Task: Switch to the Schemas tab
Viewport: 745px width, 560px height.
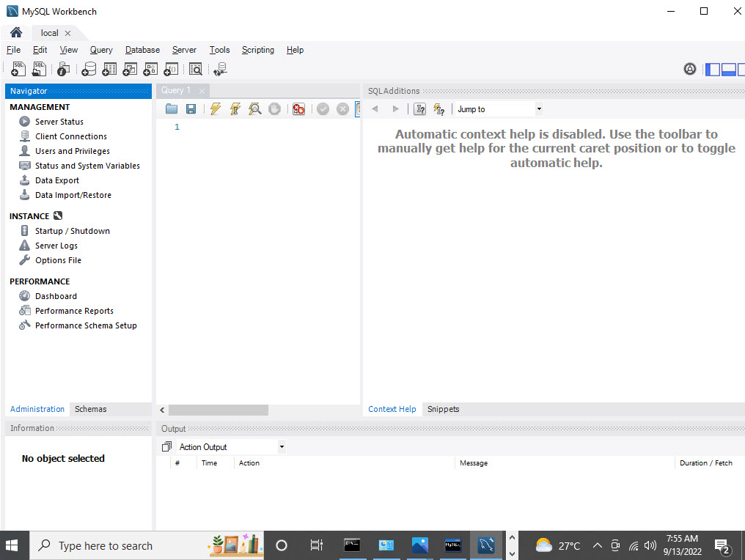Action: (x=90, y=409)
